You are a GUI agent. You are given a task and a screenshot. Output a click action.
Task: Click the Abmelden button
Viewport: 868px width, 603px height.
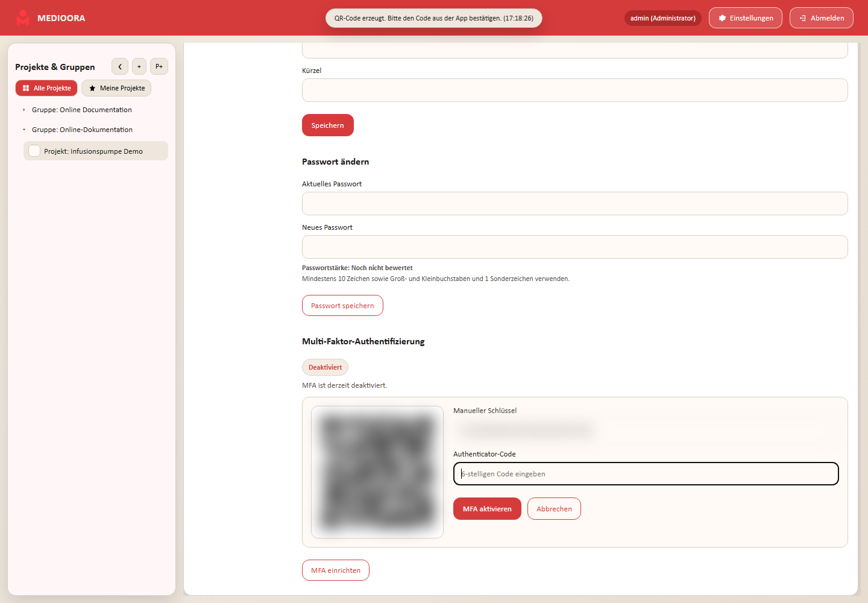pyautogui.click(x=822, y=18)
